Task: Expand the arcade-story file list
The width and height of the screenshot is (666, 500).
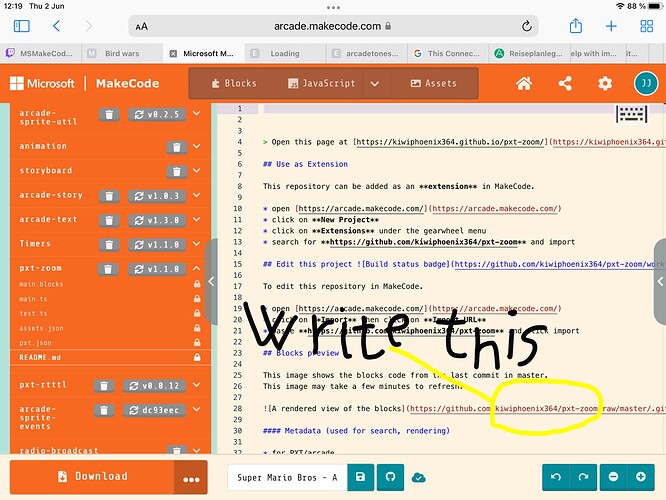Action: pos(197,195)
